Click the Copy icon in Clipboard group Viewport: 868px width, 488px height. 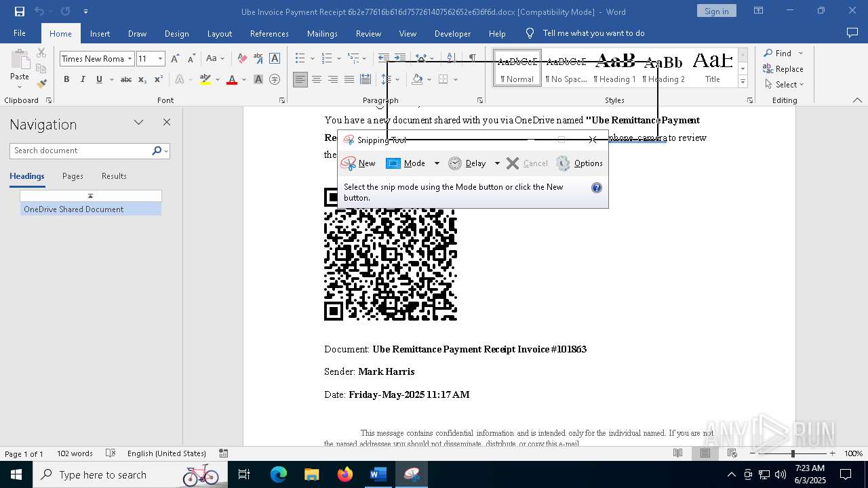coord(41,68)
